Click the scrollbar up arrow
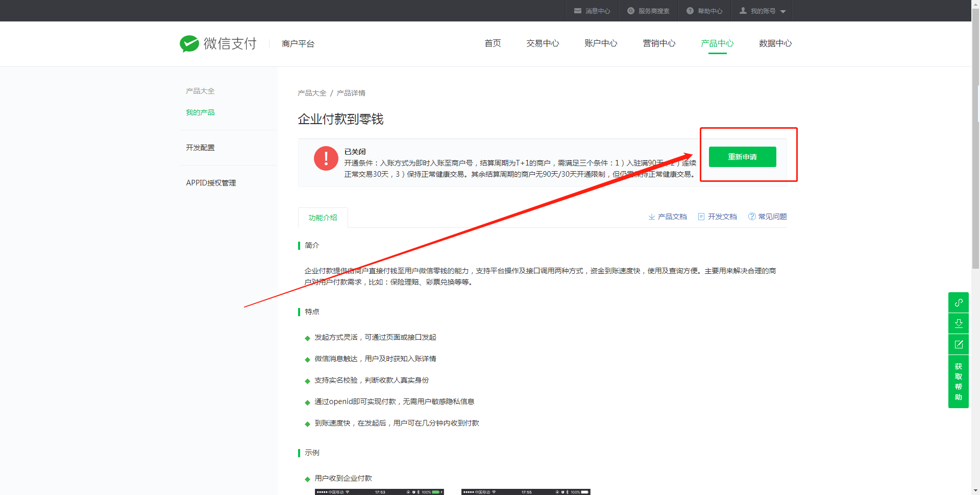 click(x=975, y=4)
